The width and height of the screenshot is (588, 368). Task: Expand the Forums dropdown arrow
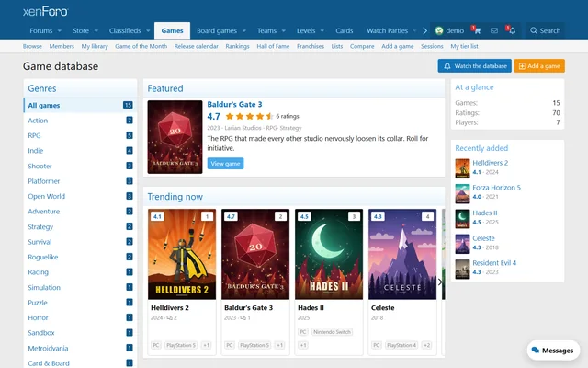[x=59, y=30]
